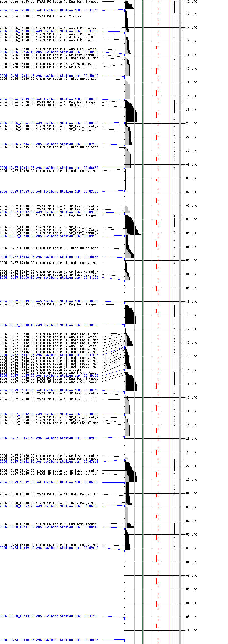The width and height of the screenshot is (228, 644).
Task: Select the FG Table 12 2Kx2K darks entry
Action: (x=45, y=64)
